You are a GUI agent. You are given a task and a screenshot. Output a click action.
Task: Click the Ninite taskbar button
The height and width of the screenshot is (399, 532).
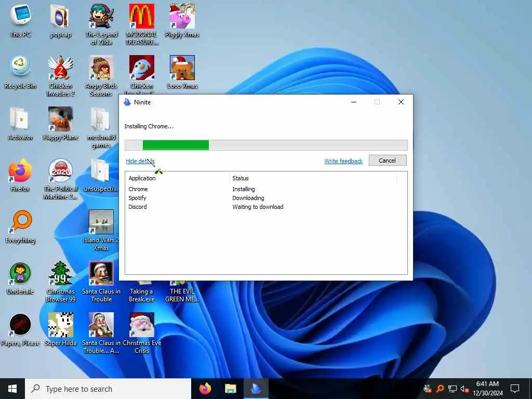coord(256,389)
